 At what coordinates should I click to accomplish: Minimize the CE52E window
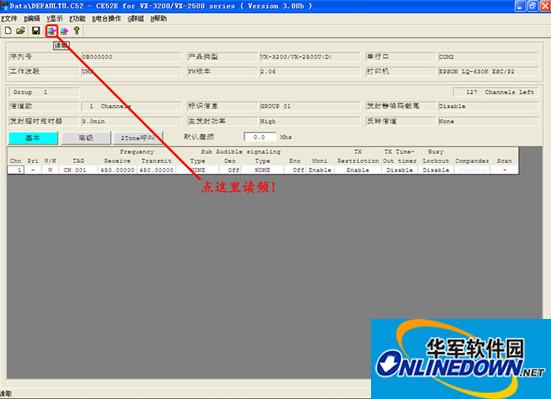pos(520,6)
